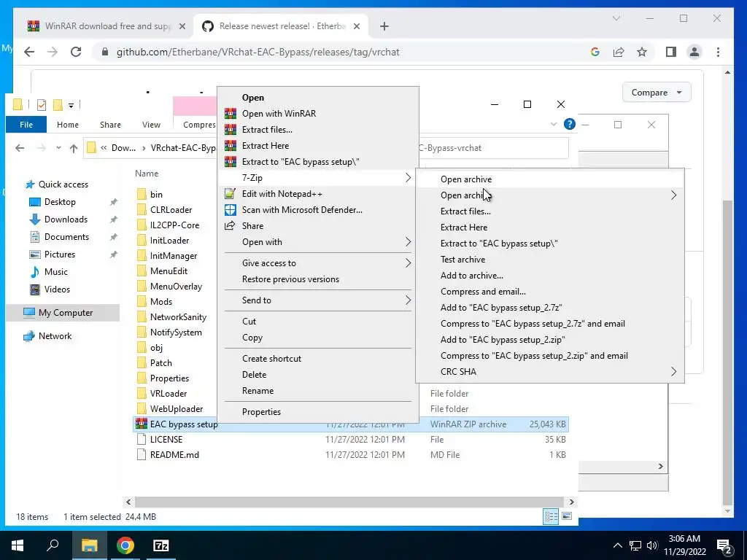
Task: Switch to large thumbnails view icon
Action: click(x=566, y=516)
